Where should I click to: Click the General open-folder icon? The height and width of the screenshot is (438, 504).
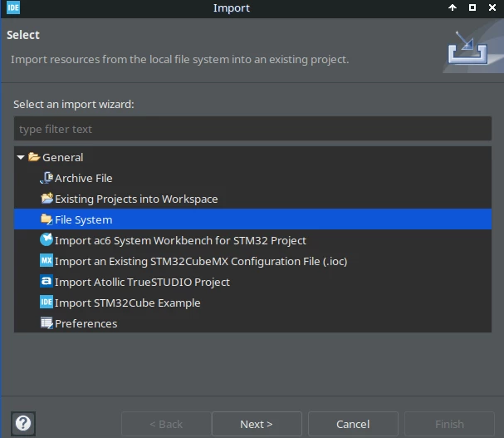click(x=34, y=157)
